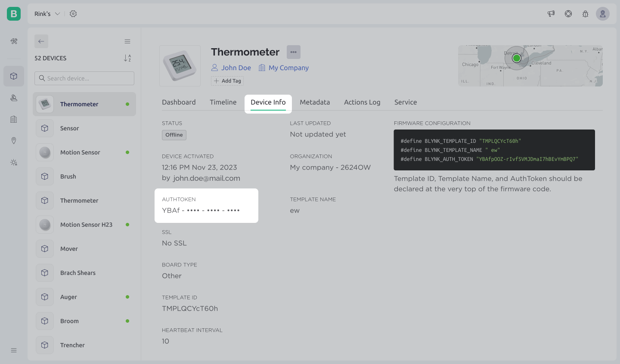Viewport: 620px width, 364px height.
Task: Open the user profile avatar
Action: point(602,14)
